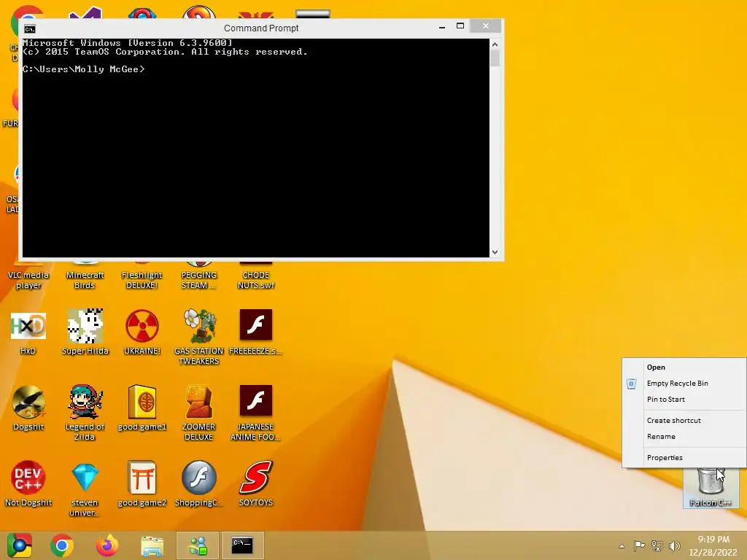This screenshot has width=747, height=560.
Task: Open Super Hilda desktop game icon
Action: click(85, 332)
